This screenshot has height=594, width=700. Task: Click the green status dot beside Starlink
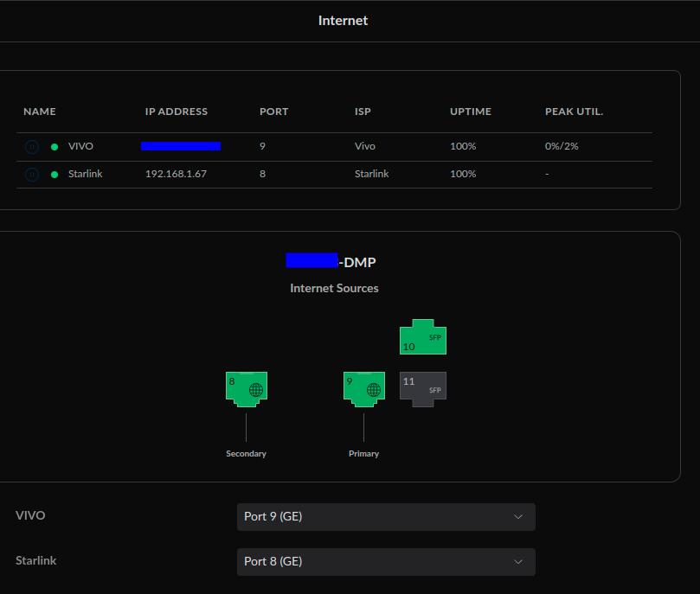coord(55,175)
